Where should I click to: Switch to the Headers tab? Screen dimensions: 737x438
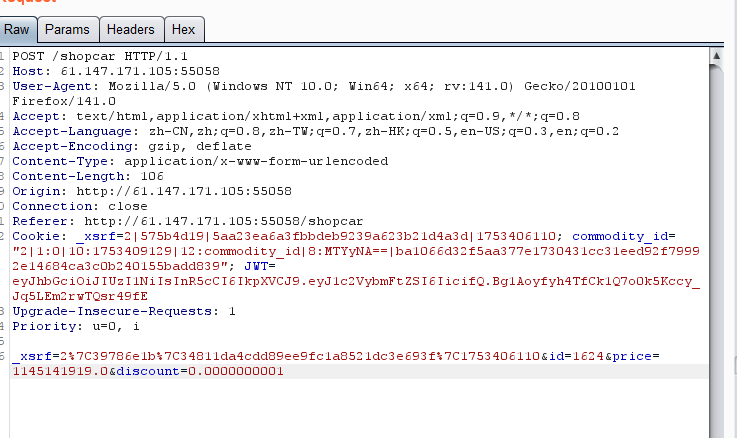[x=131, y=30]
